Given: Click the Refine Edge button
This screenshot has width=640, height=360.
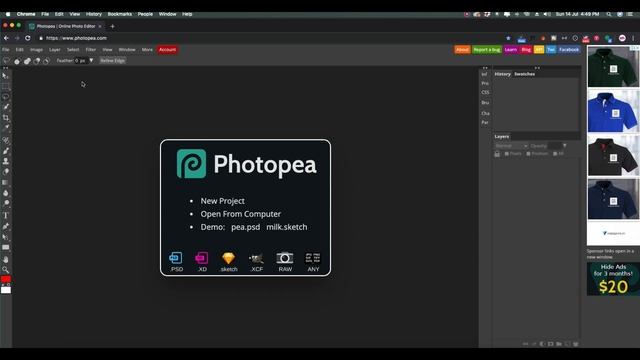Looking at the screenshot, I should (113, 61).
